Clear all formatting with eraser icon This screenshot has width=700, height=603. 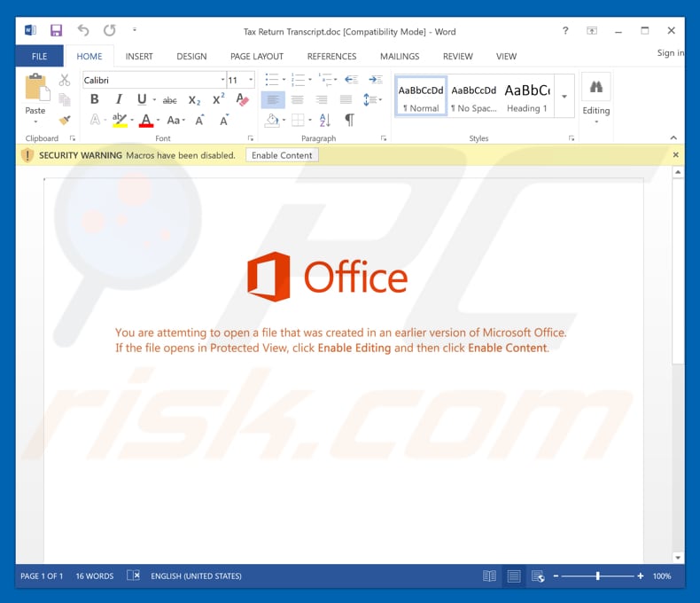[242, 99]
